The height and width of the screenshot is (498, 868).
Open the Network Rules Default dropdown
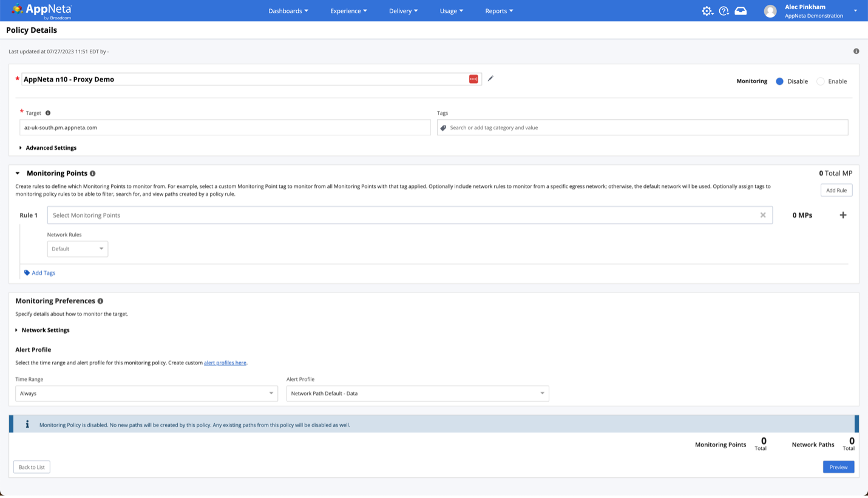pos(78,249)
